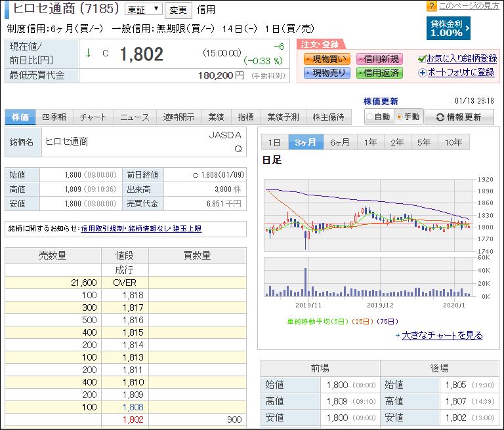Click ask price 1,813 in order book
The height and width of the screenshot is (430, 504).
click(x=133, y=357)
